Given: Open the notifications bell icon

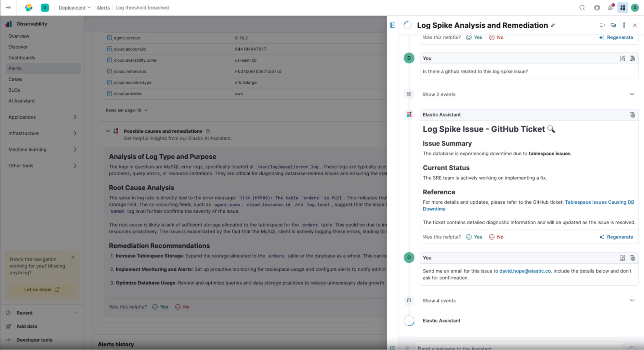Looking at the screenshot, I should click(610, 8).
